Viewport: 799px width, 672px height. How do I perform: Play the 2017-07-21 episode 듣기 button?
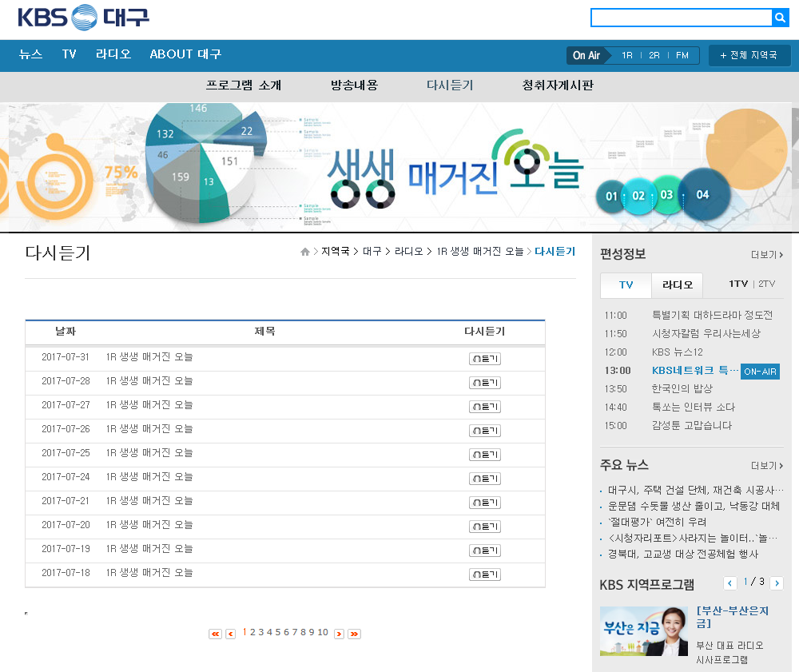[x=485, y=503]
